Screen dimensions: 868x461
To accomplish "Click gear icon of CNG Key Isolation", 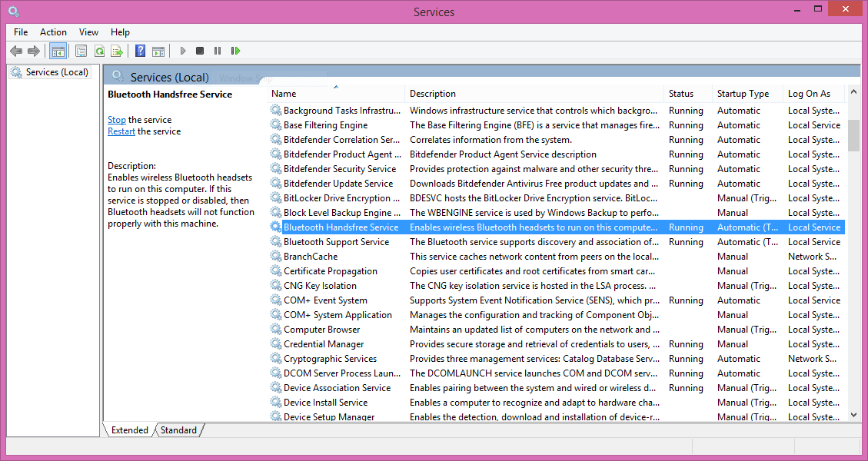I will (275, 286).
